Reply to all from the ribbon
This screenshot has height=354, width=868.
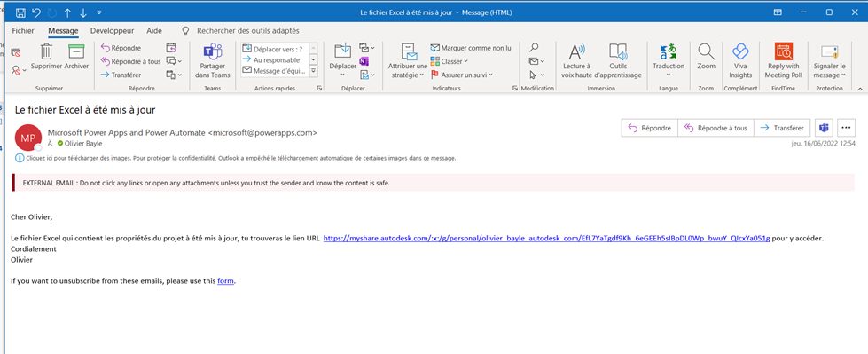(130, 61)
